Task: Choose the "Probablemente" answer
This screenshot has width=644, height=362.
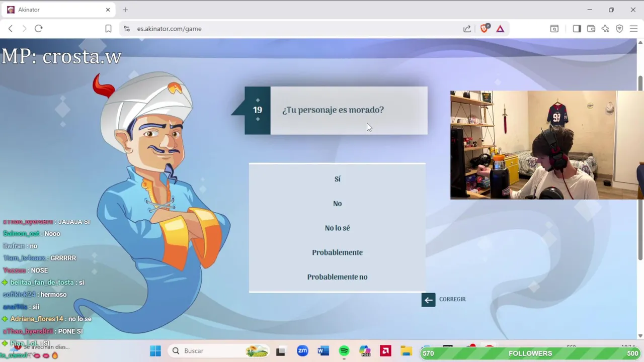Action: pos(337,252)
